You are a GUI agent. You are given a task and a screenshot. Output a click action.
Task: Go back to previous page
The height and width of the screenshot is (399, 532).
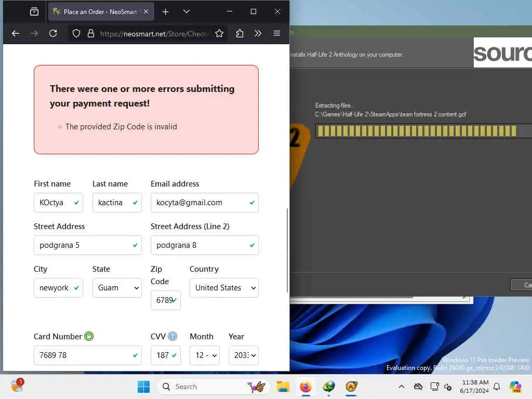coord(16,33)
